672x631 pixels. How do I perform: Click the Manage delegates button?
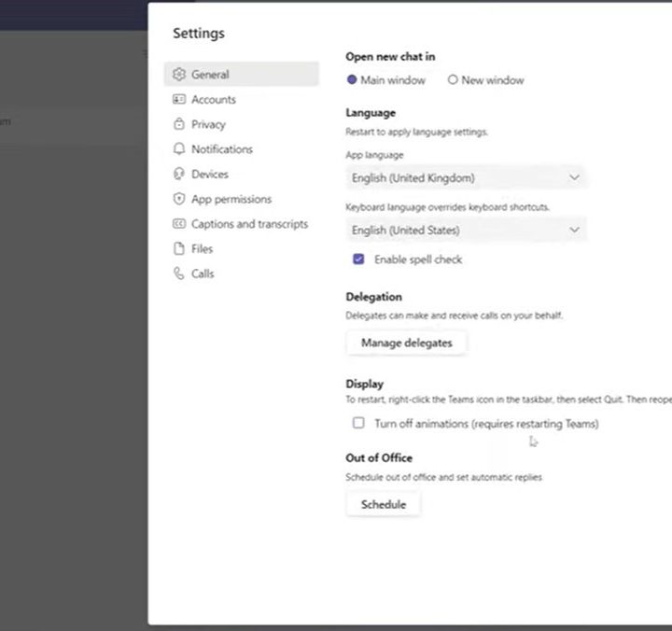(x=406, y=343)
